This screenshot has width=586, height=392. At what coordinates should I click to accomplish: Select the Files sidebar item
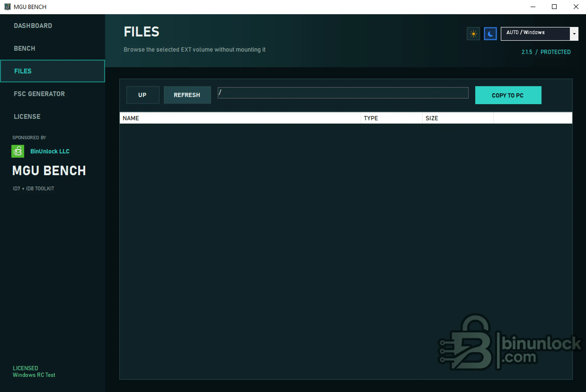click(53, 71)
